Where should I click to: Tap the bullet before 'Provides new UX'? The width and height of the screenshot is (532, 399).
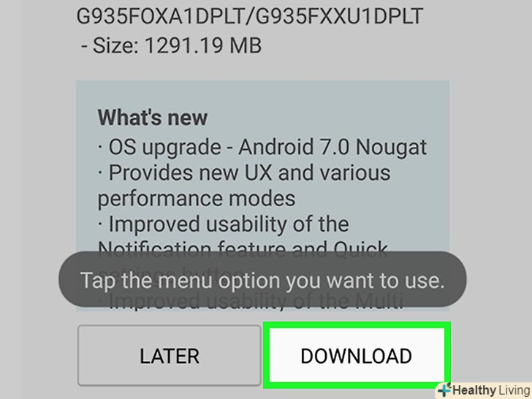tap(100, 173)
